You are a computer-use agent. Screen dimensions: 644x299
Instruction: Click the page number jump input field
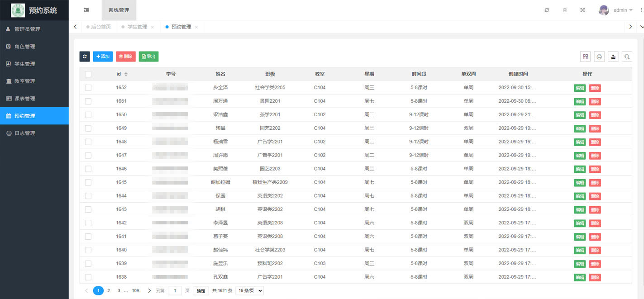point(175,291)
